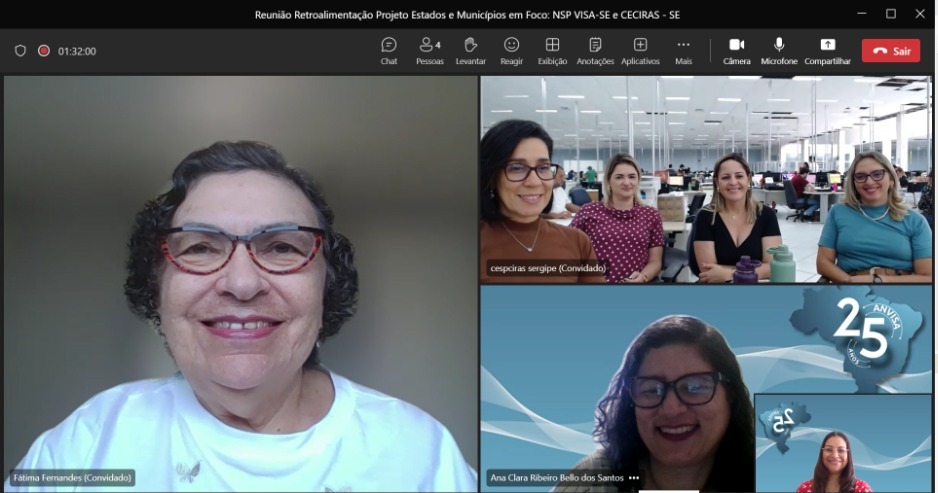Open the Mais options menu

click(683, 51)
